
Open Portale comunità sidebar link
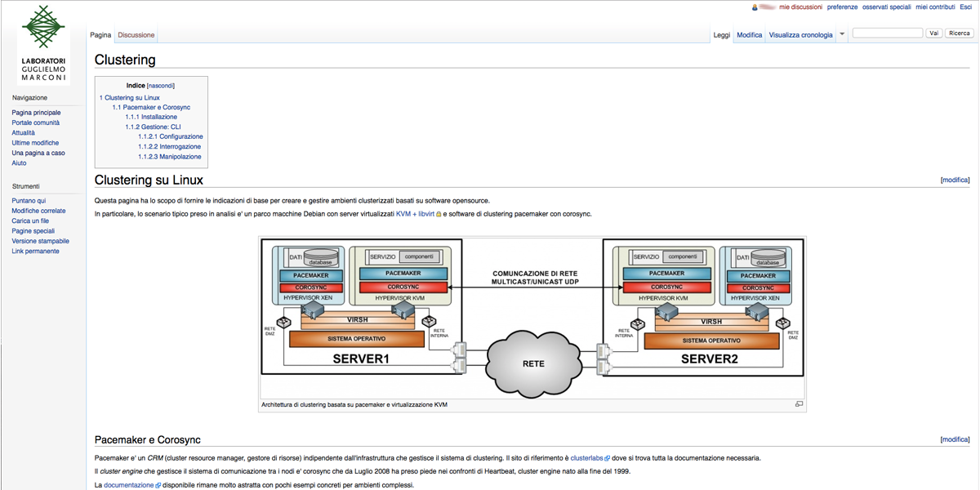35,122
